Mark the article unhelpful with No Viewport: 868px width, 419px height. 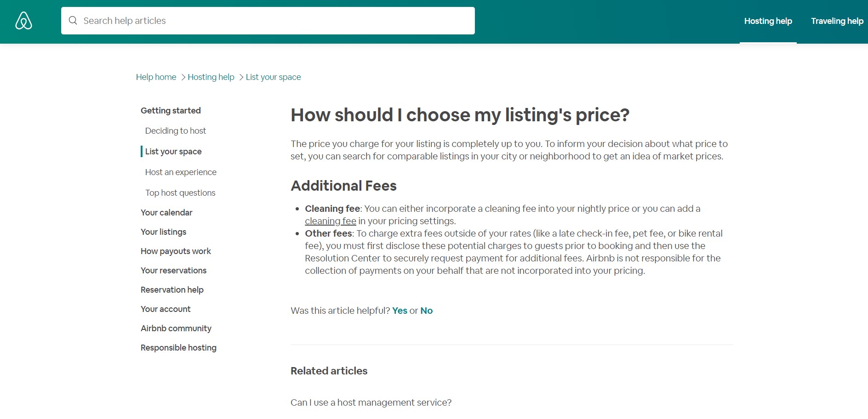point(426,311)
